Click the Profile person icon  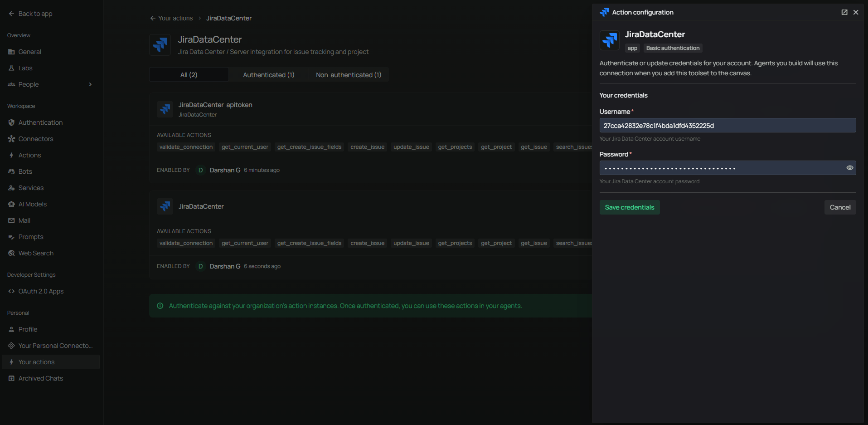(x=11, y=329)
